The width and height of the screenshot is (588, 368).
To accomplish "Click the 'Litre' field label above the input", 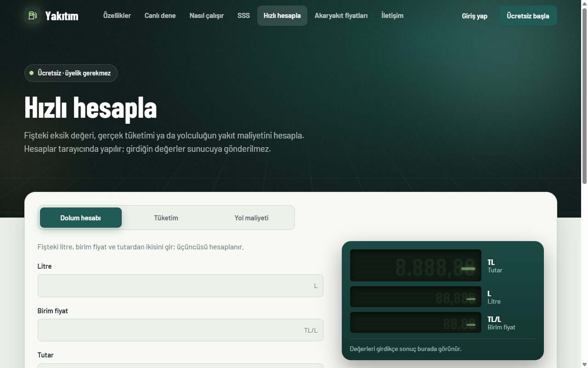I will pos(45,266).
